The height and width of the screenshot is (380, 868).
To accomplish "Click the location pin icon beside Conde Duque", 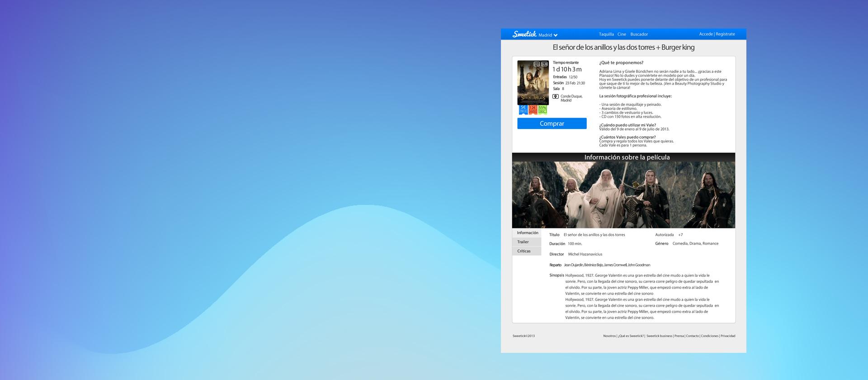I will (556, 96).
